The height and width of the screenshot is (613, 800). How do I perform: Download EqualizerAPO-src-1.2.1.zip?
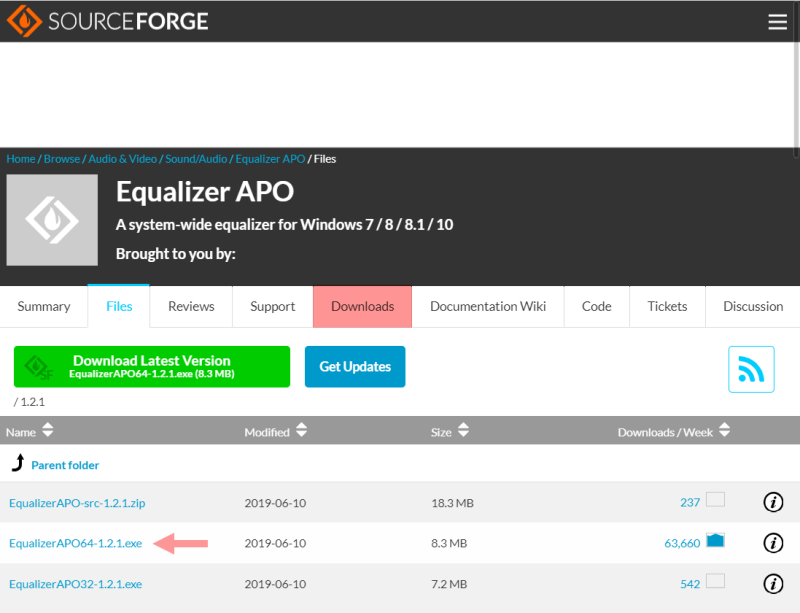(x=77, y=503)
